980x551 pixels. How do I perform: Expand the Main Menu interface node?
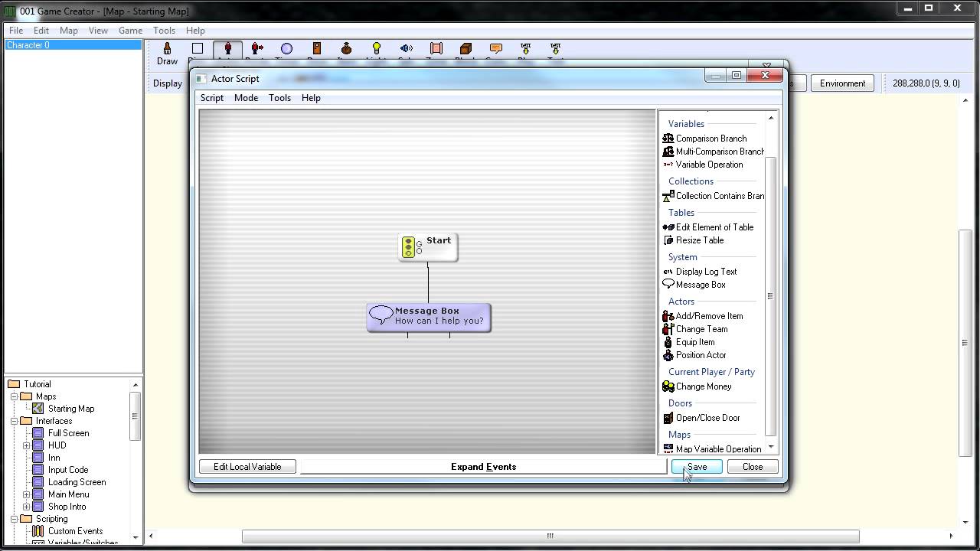coord(26,494)
